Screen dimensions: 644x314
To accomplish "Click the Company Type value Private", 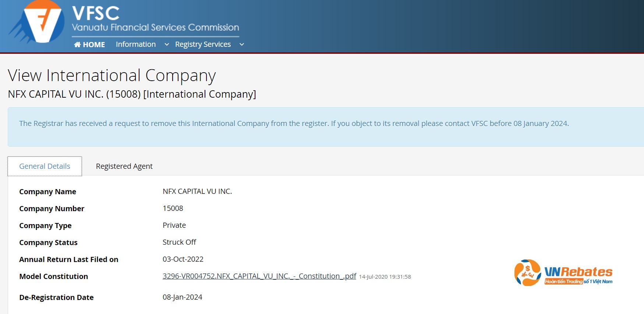I will [174, 225].
